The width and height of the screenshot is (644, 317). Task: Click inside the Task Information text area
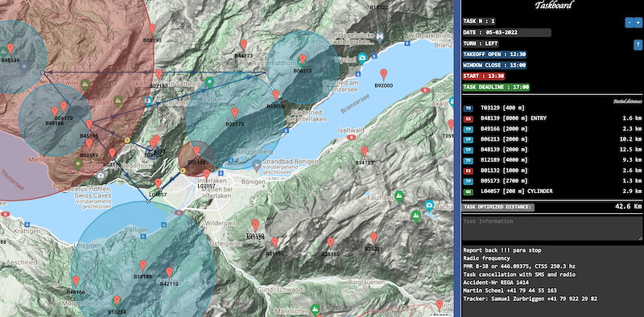click(x=552, y=228)
